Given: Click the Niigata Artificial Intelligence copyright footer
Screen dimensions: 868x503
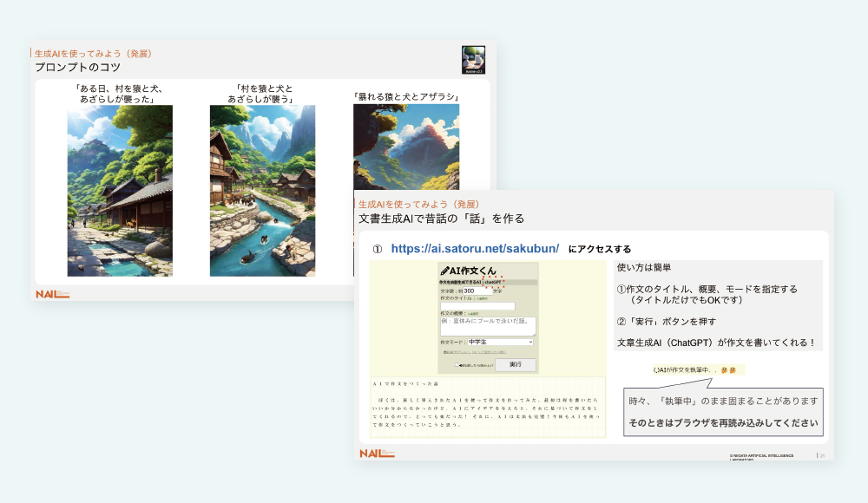Looking at the screenshot, I should coord(762,456).
